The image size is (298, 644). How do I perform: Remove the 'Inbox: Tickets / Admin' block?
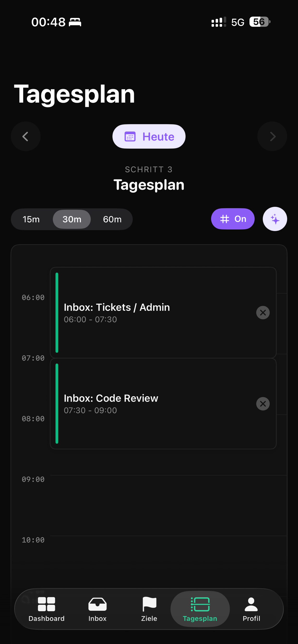(x=263, y=312)
